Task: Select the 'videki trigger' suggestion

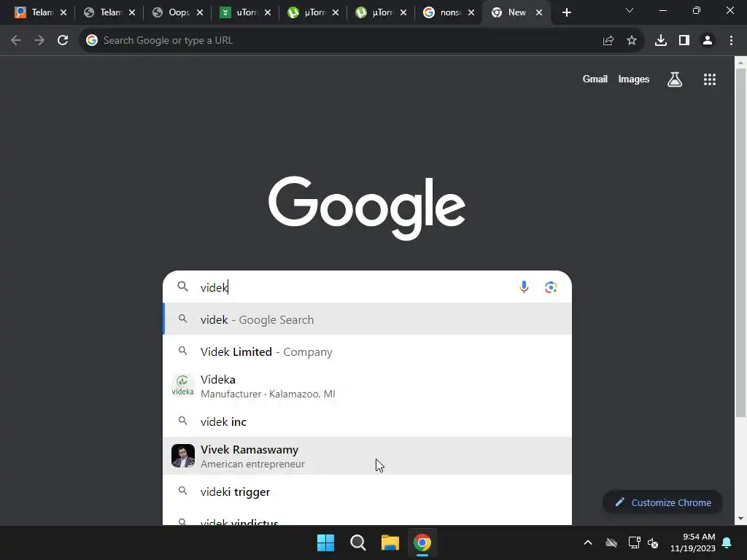Action: click(368, 491)
